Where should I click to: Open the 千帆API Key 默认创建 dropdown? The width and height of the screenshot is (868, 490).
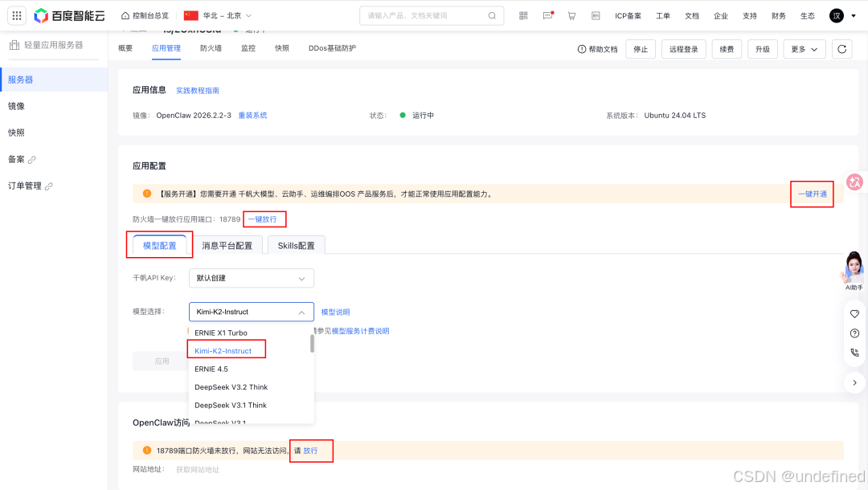pos(251,277)
